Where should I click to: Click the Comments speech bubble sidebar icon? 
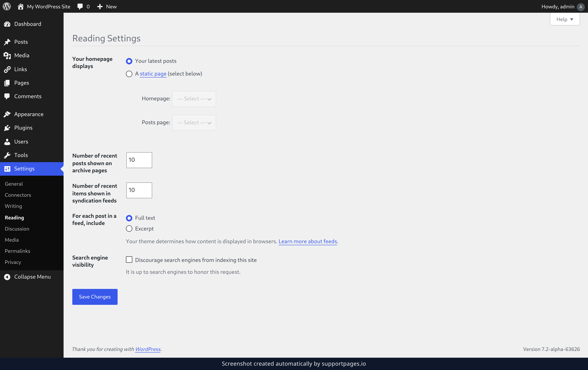click(7, 96)
